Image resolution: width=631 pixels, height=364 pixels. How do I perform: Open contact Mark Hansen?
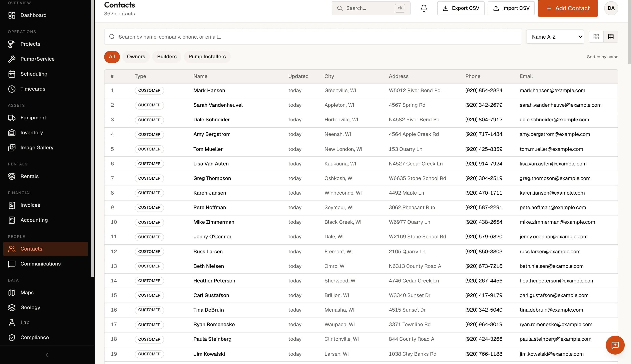click(209, 90)
